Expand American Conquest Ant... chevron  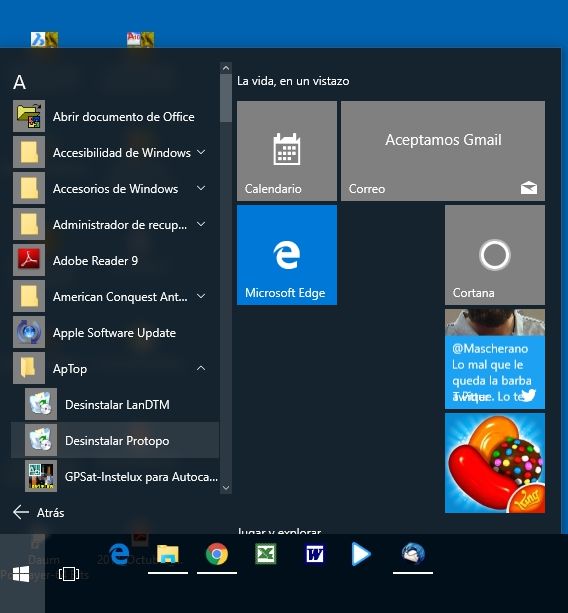(201, 296)
